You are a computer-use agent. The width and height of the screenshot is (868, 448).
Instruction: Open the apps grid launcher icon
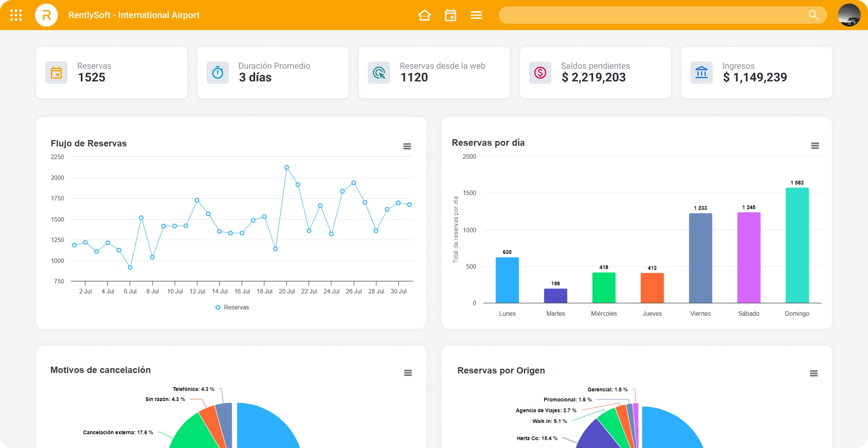pyautogui.click(x=16, y=15)
